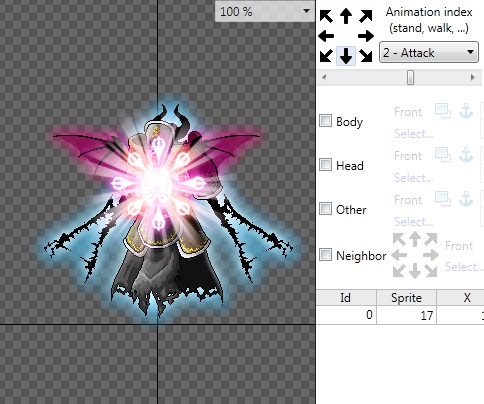Click the Body 'Select...' link
The width and height of the screenshot is (484, 404).
pyautogui.click(x=414, y=134)
